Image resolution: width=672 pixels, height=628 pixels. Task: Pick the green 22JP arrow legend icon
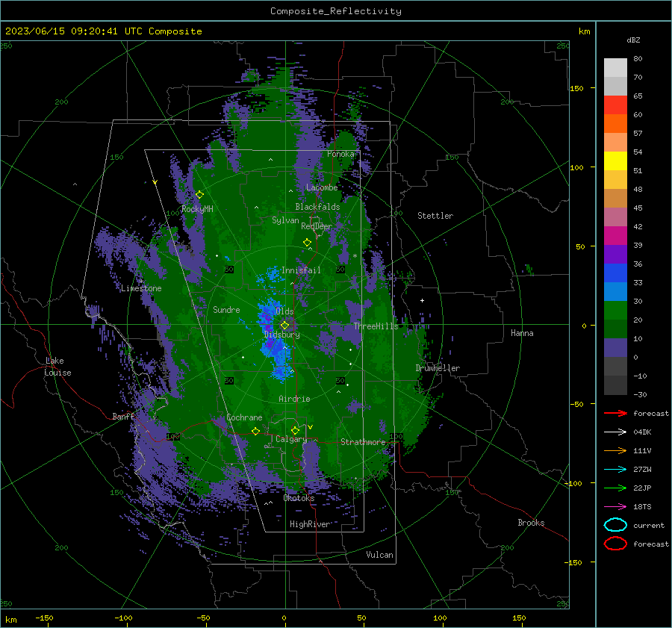(x=615, y=488)
